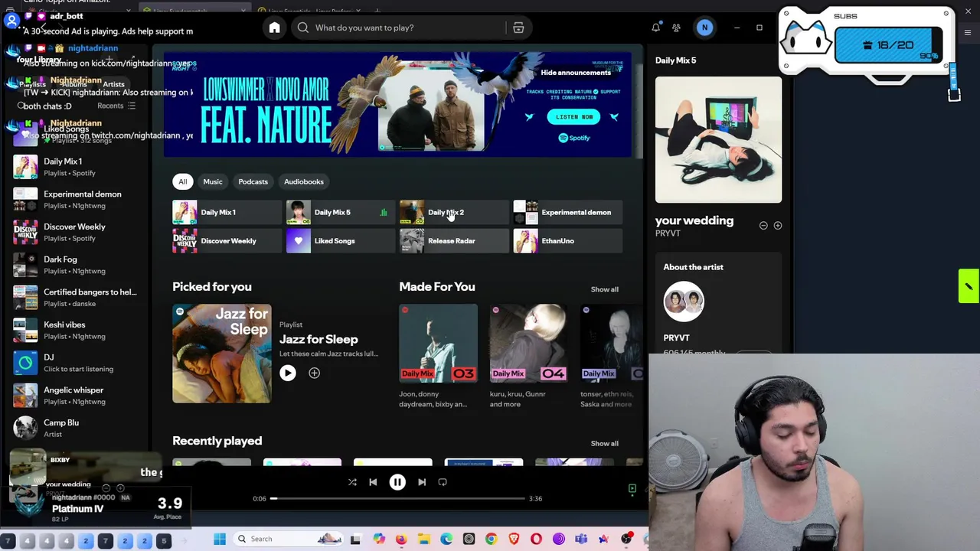Select the Podcasts filter chip
The height and width of the screenshot is (551, 980).
click(x=253, y=181)
